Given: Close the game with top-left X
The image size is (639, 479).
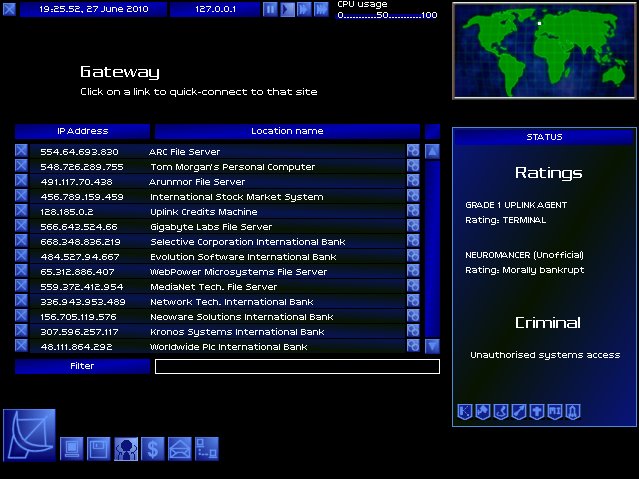Looking at the screenshot, I should [x=9, y=9].
